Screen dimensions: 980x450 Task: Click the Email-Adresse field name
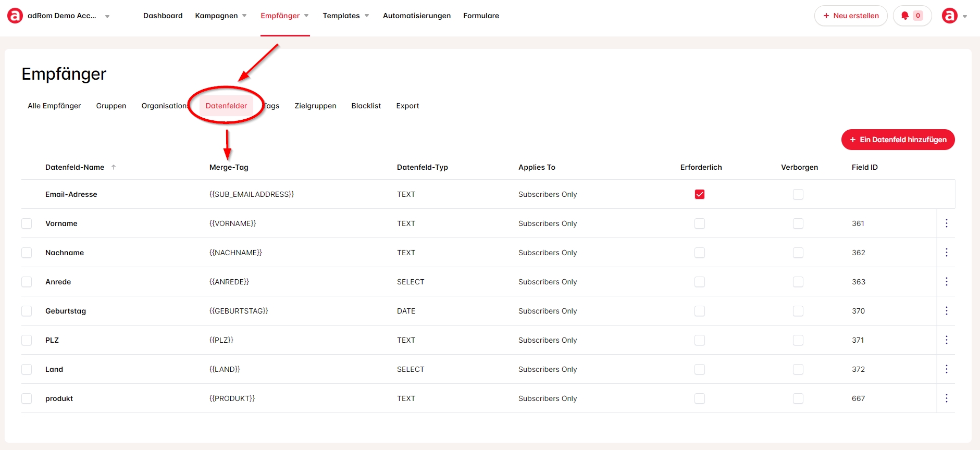point(71,194)
